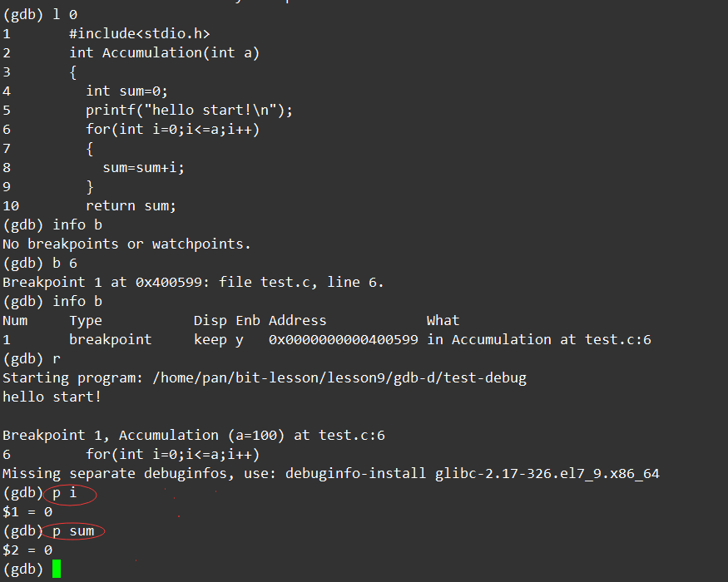The image size is (728, 582).
Task: Click the printf "hello start!" code line
Action: (x=189, y=111)
